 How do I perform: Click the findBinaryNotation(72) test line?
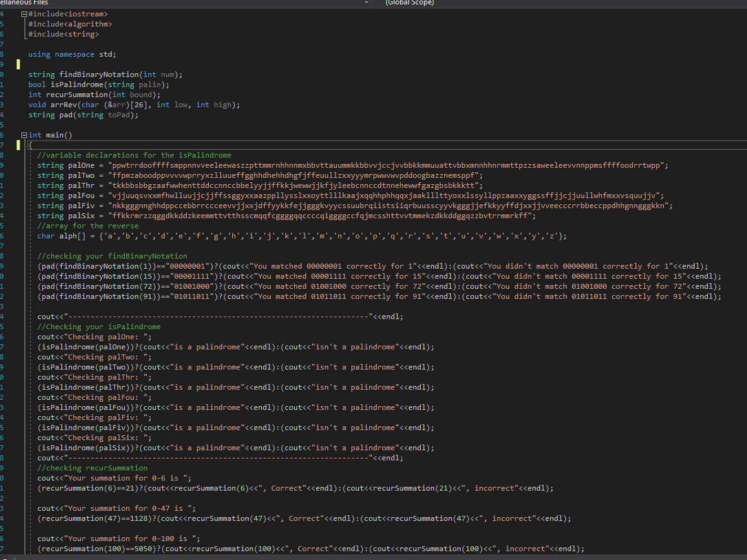pyautogui.click(x=379, y=287)
